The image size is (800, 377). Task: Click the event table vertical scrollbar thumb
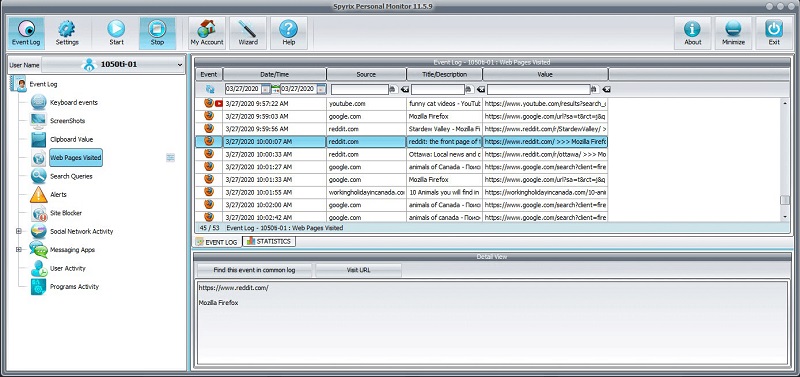click(785, 200)
